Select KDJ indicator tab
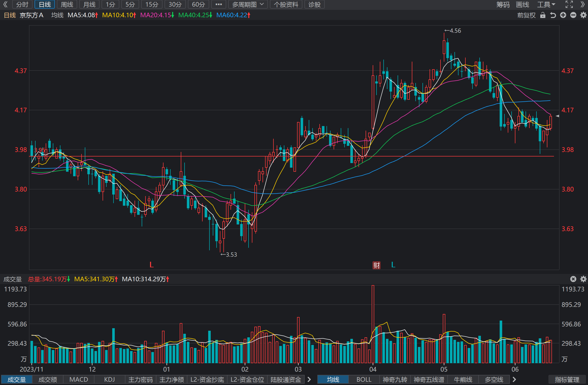 [110, 380]
